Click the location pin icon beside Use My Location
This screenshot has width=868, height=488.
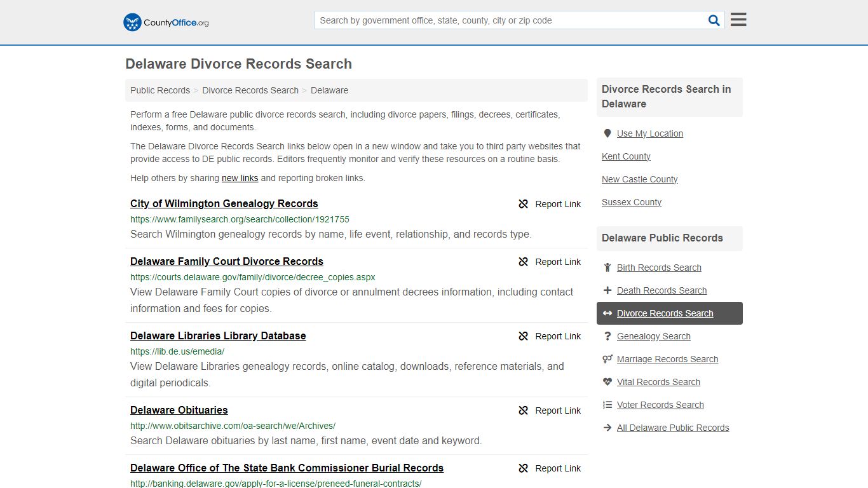click(x=607, y=133)
